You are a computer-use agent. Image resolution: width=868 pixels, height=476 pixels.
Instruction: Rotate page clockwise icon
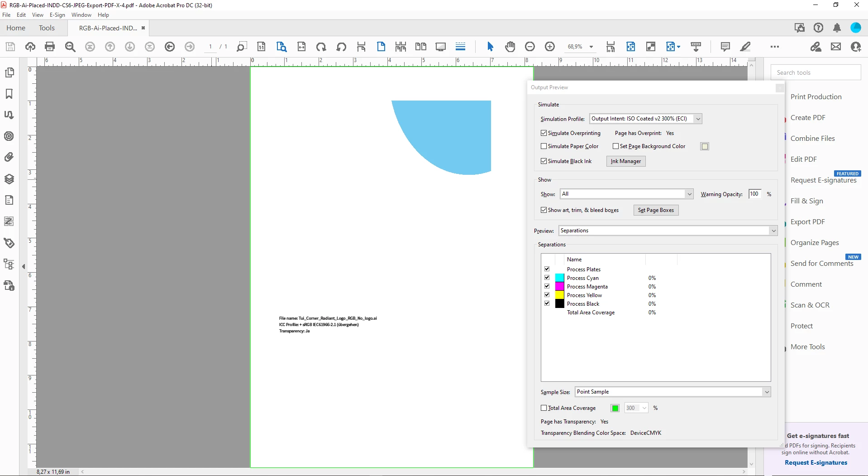(x=321, y=47)
